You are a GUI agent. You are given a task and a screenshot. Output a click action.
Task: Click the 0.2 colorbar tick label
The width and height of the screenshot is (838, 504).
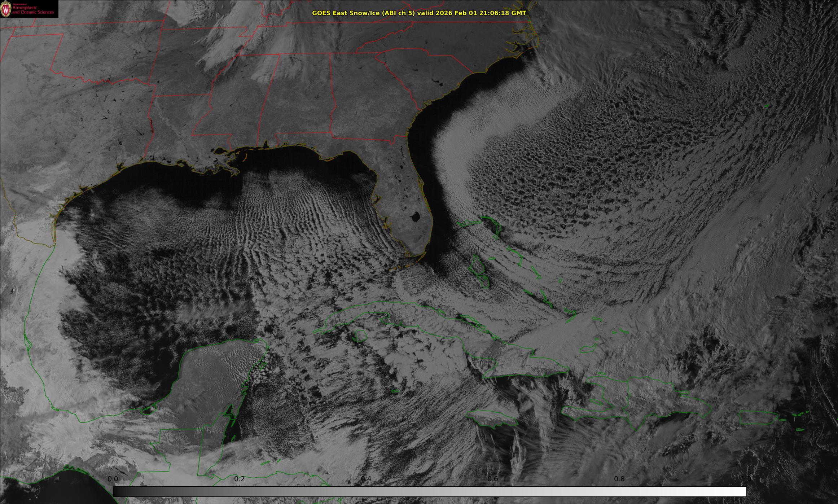pos(240,479)
